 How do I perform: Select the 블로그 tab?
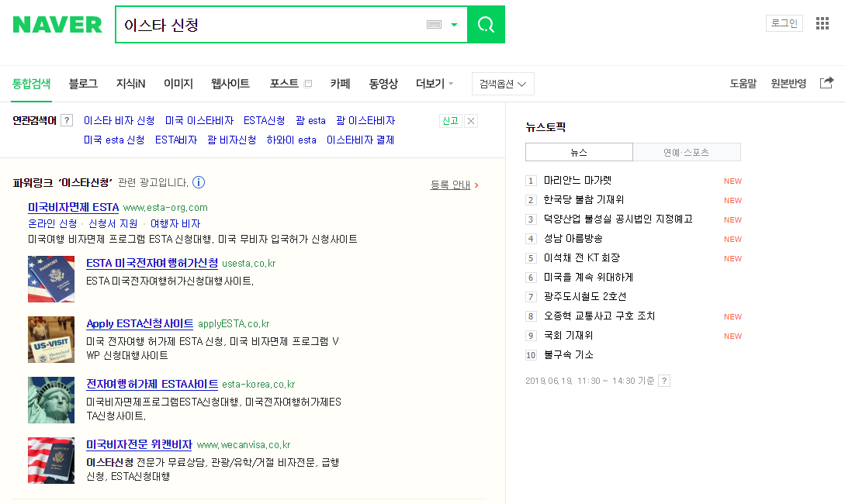pos(83,84)
